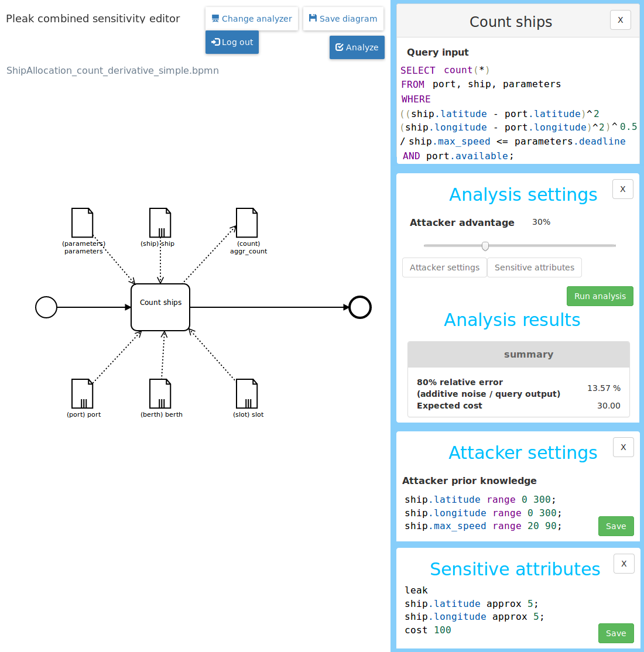Open the Sensitive attributes tab
The image size is (644, 652).
pos(534,267)
